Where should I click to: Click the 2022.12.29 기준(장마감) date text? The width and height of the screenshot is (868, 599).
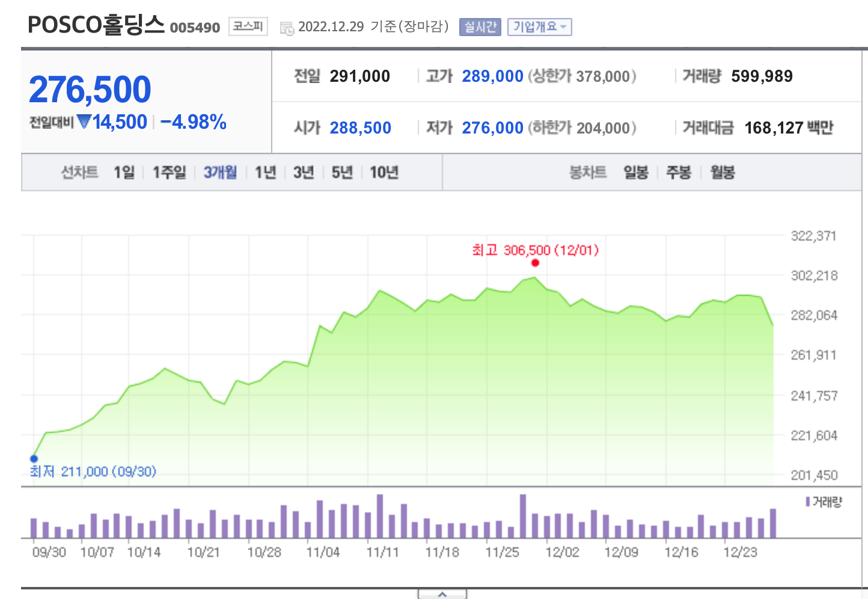(373, 27)
